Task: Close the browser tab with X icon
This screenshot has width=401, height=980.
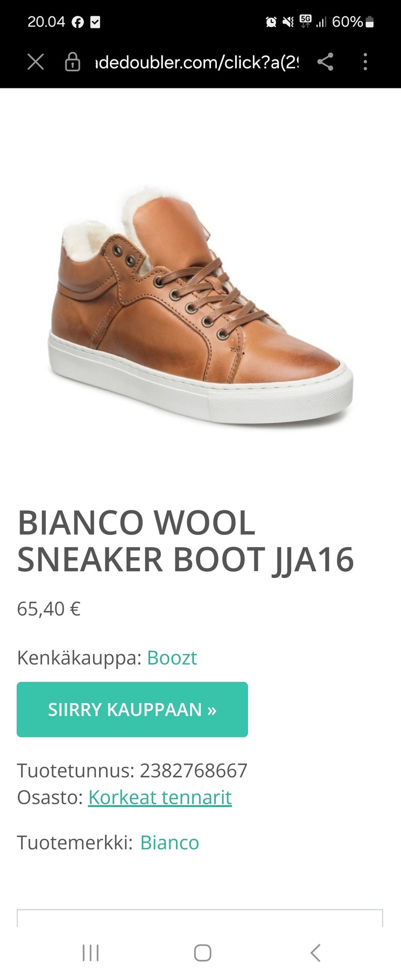Action: 36,62
